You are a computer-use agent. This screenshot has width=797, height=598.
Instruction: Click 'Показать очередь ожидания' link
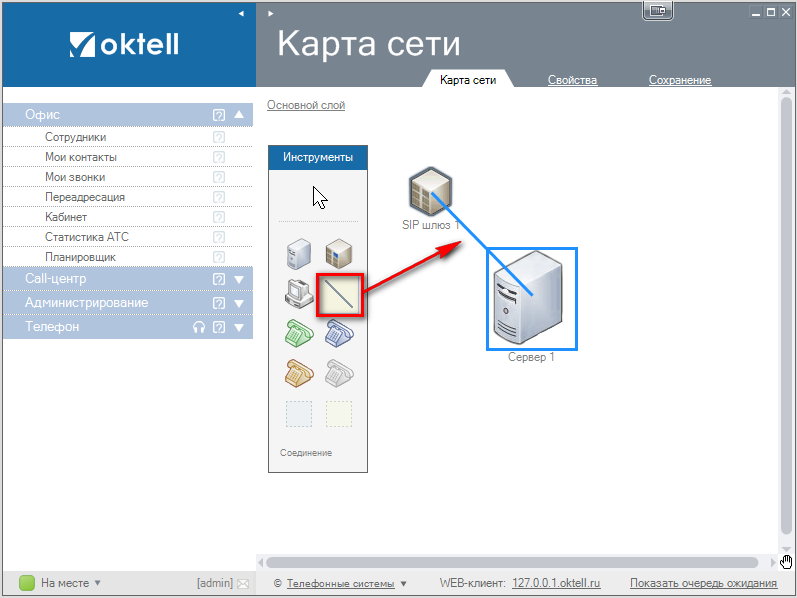coord(703,583)
